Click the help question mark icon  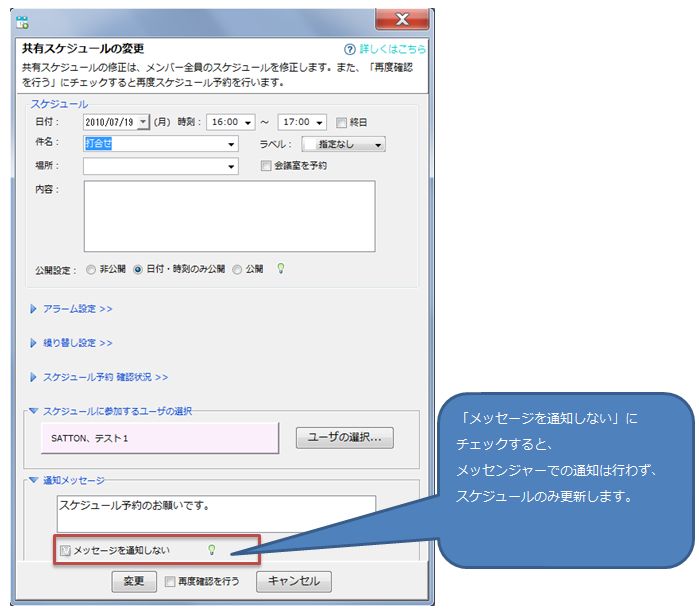tap(350, 49)
